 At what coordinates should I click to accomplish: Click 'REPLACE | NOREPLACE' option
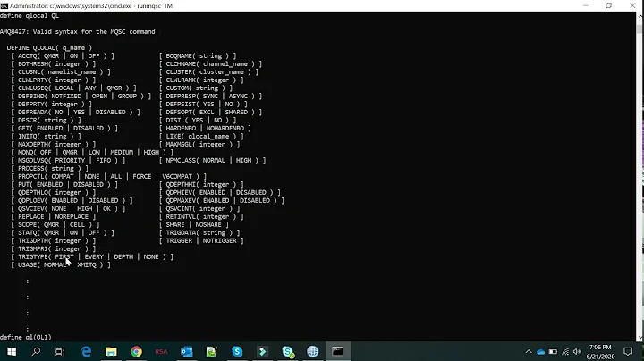[x=53, y=216]
